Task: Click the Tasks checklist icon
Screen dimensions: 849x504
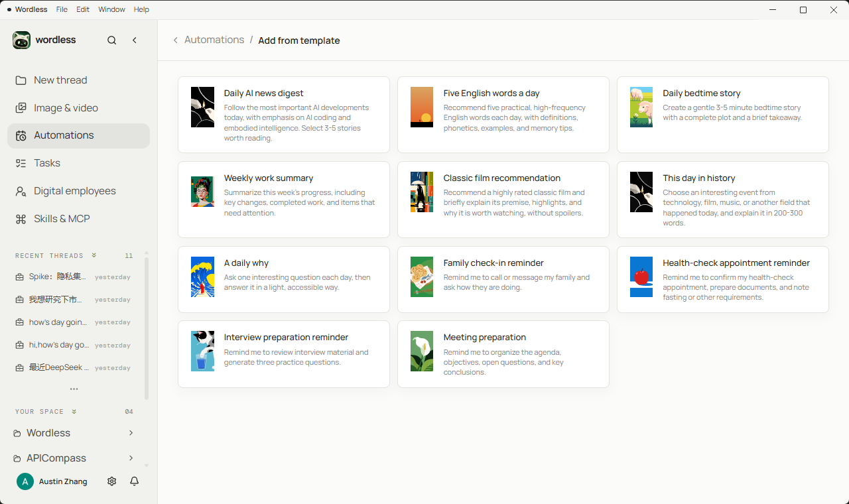Action: [x=21, y=163]
